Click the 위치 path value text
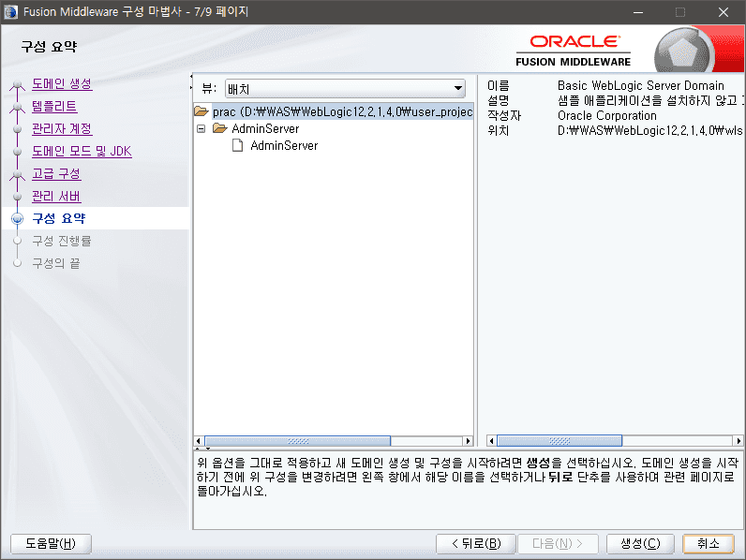Image resolution: width=746 pixels, height=560 pixels. (649, 130)
